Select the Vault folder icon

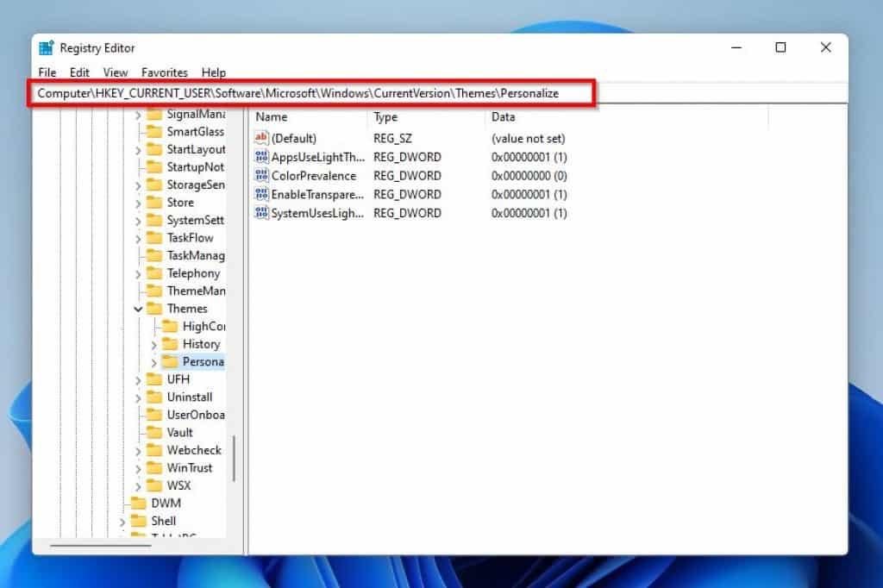pos(154,432)
